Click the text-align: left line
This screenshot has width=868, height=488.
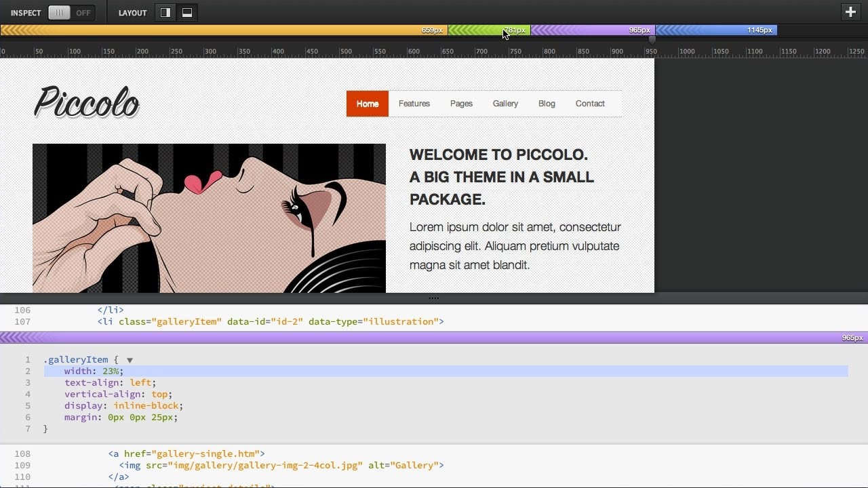point(110,383)
